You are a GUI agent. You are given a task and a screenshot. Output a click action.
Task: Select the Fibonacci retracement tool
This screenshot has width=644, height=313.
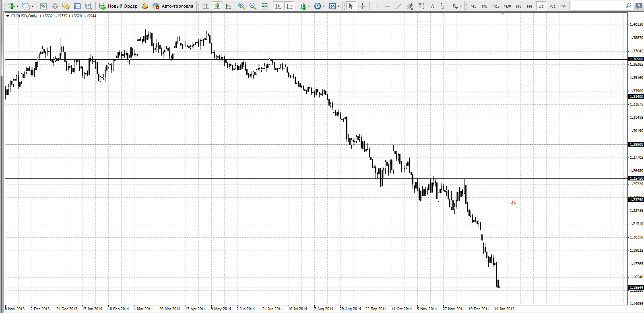point(421,6)
